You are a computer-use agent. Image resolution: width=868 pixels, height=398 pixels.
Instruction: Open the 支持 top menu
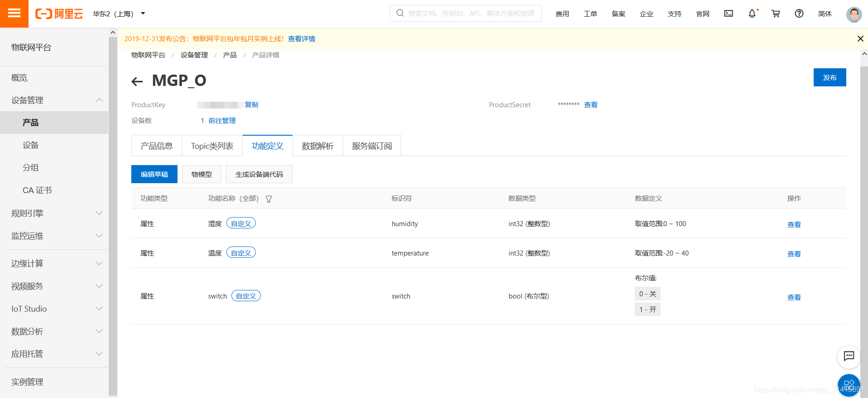tap(675, 14)
